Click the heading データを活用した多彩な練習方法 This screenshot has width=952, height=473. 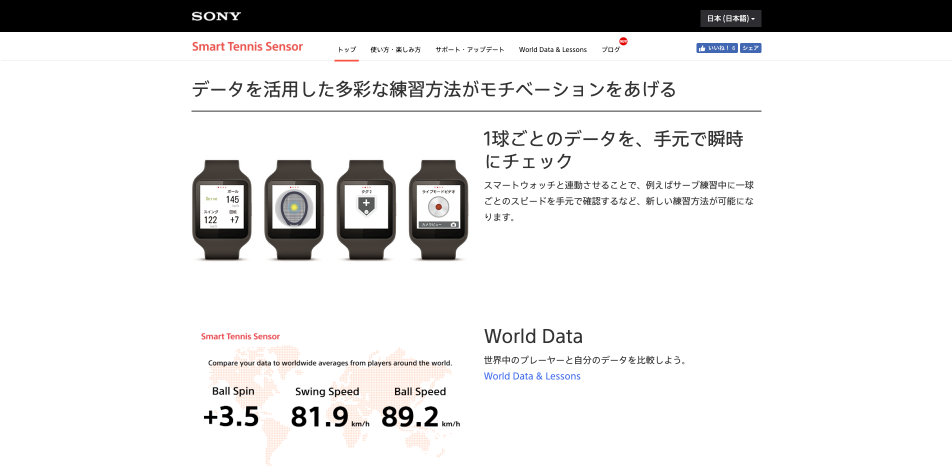434,89
